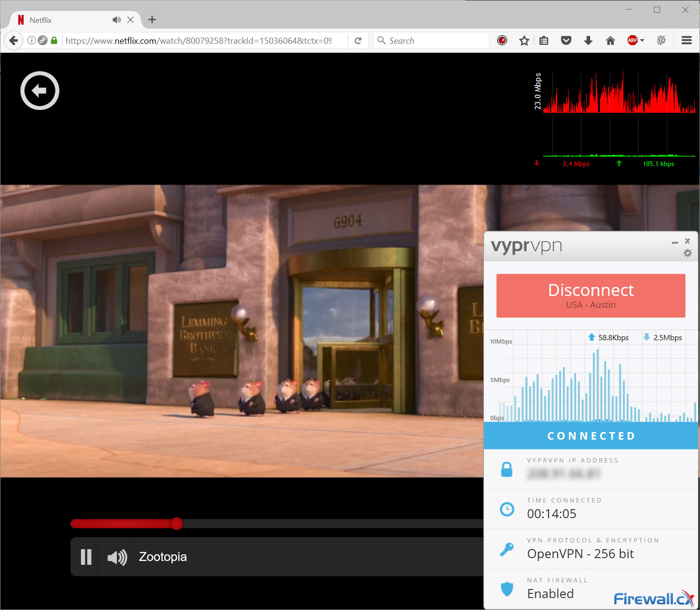Click the red record extension icon

click(x=502, y=40)
